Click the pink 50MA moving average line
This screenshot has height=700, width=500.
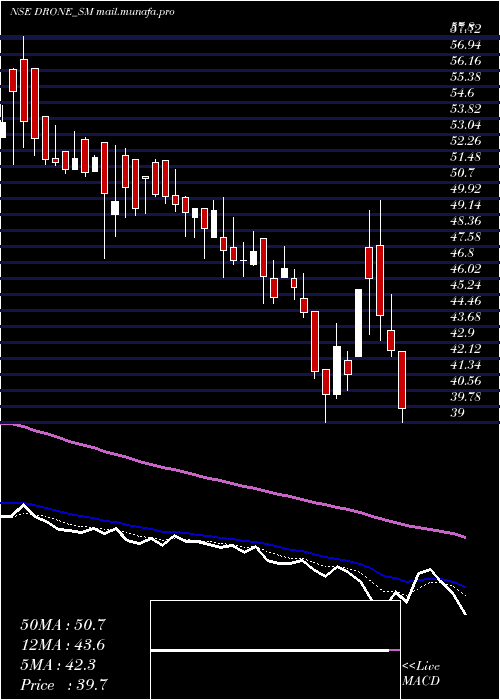[x=232, y=483]
